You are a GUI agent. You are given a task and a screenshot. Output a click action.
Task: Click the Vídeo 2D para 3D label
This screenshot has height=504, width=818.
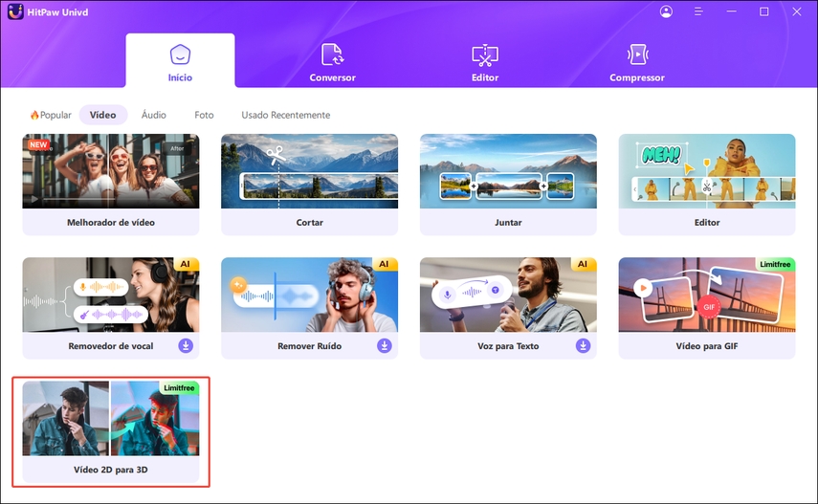[x=111, y=470]
